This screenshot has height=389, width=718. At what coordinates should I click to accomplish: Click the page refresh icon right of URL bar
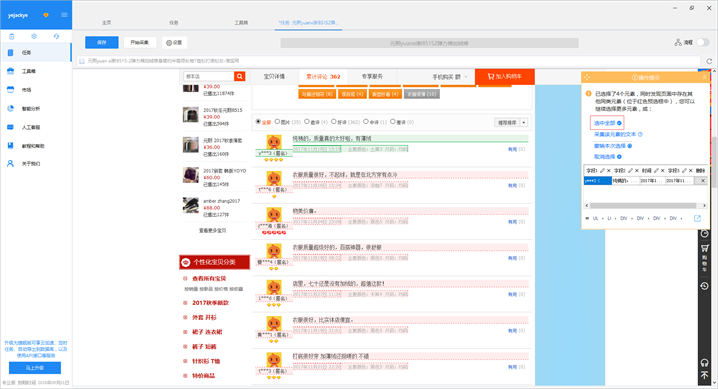709,61
